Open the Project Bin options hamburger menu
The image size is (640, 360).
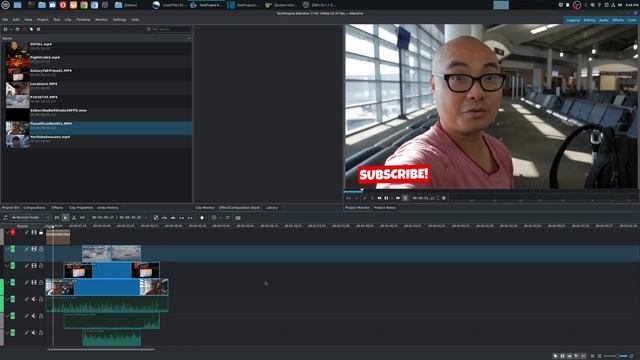coord(38,29)
